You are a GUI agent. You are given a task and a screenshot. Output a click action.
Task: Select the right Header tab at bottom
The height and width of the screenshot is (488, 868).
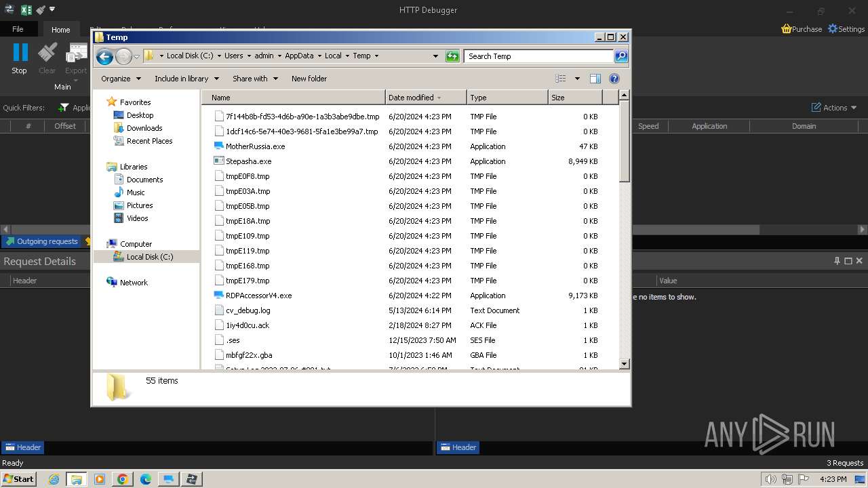pos(458,447)
